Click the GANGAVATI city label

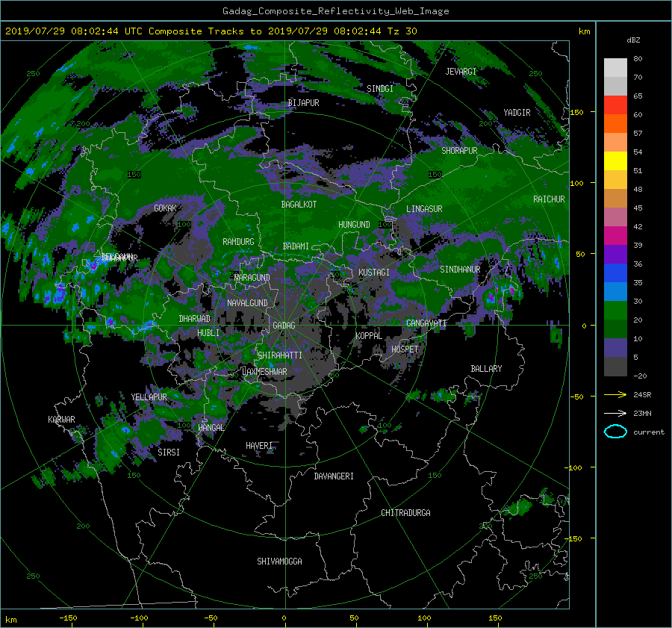click(426, 323)
